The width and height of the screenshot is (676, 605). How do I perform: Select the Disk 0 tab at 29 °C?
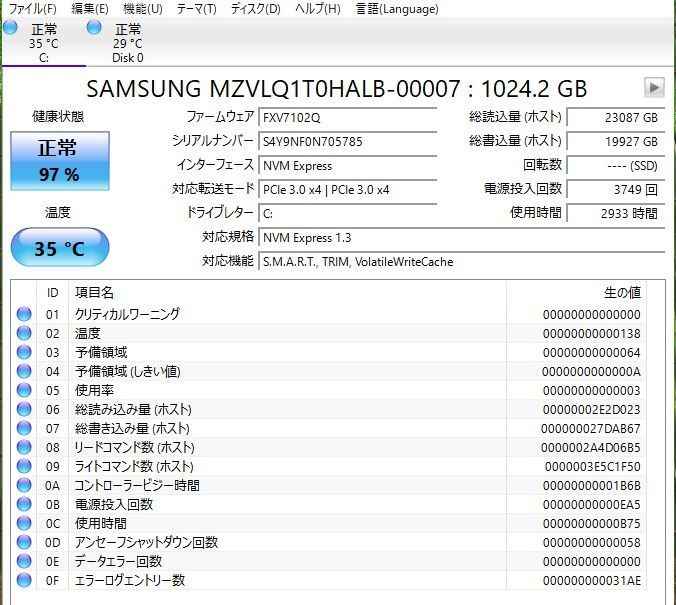128,43
